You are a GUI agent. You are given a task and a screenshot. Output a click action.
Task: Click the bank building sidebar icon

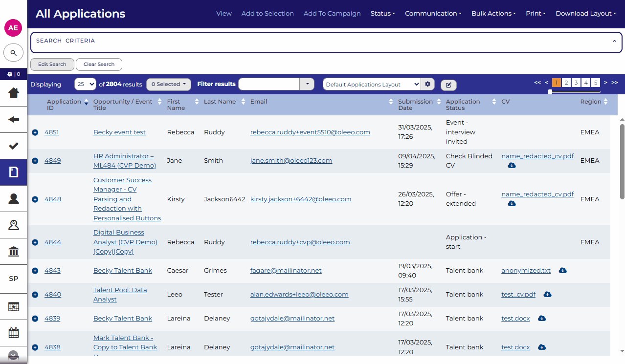14,252
